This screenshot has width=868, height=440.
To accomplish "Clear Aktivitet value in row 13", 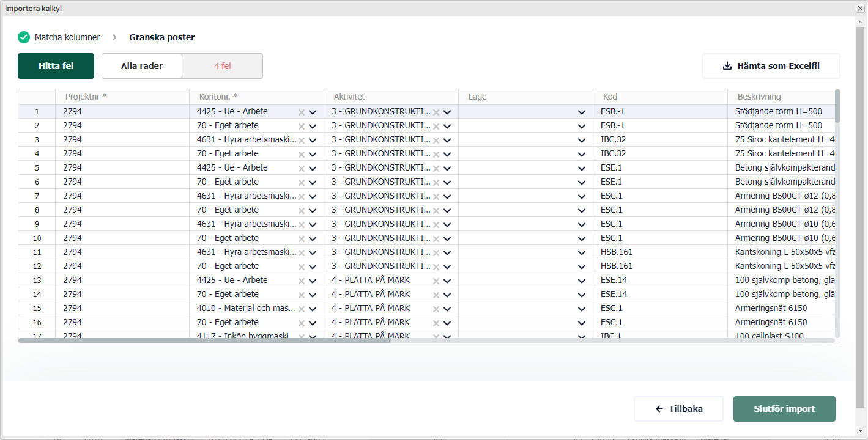I will click(436, 280).
